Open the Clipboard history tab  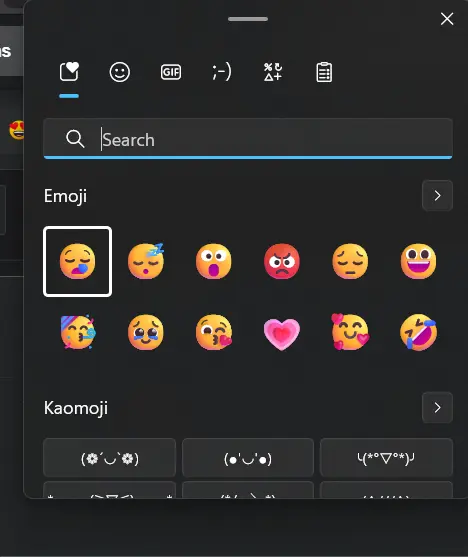pyautogui.click(x=324, y=72)
